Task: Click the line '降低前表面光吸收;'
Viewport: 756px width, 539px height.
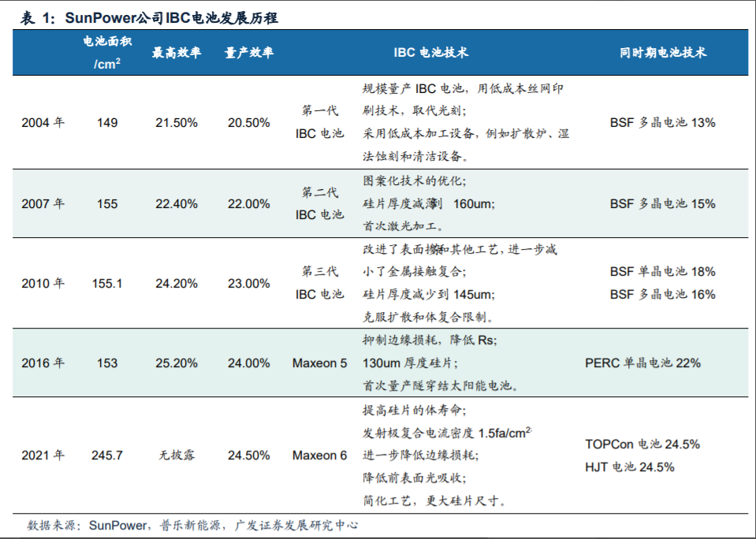Action: pos(414,478)
